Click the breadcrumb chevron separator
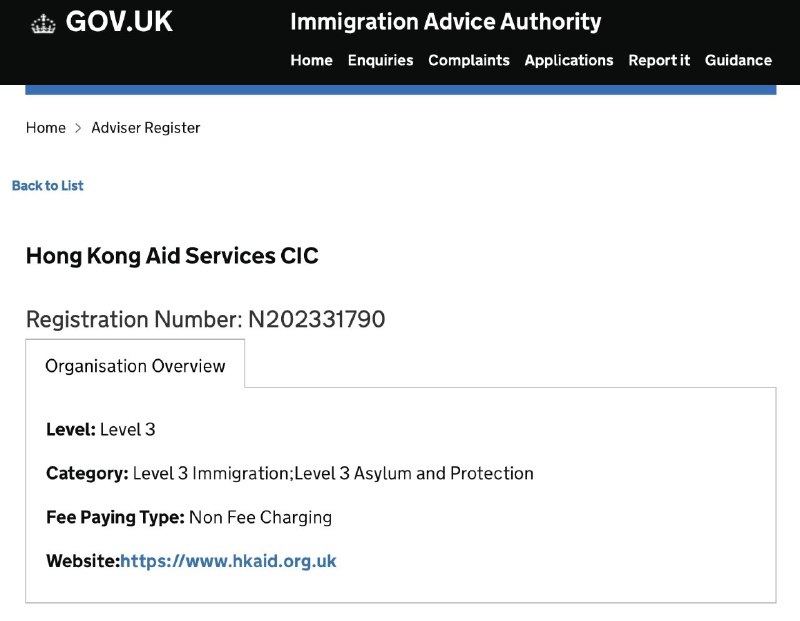The width and height of the screenshot is (800, 621). [78, 128]
